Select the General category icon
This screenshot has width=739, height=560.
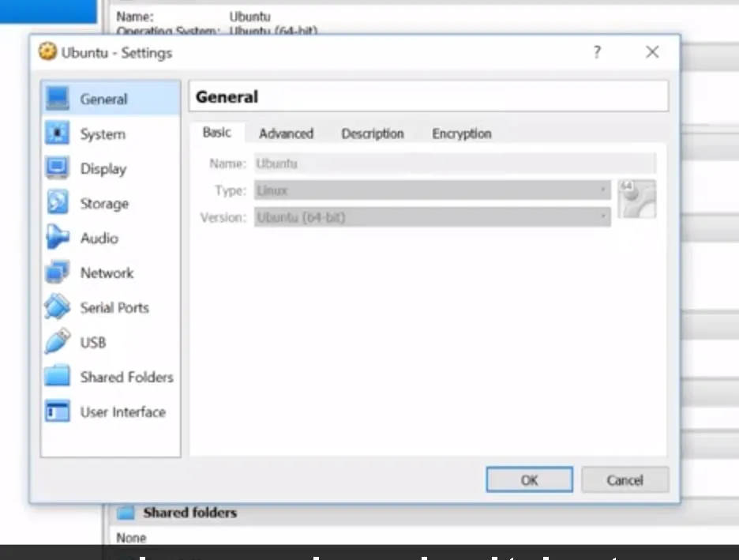point(58,98)
